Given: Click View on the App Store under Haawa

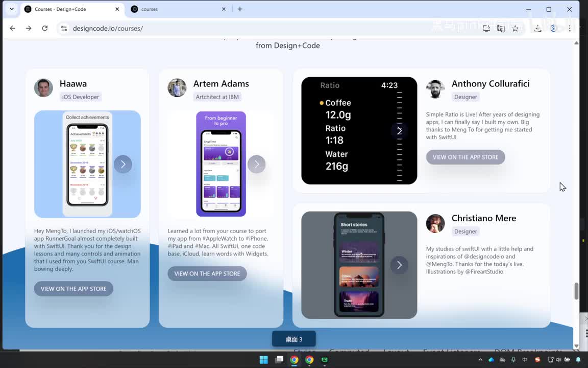Looking at the screenshot, I should pos(73,289).
